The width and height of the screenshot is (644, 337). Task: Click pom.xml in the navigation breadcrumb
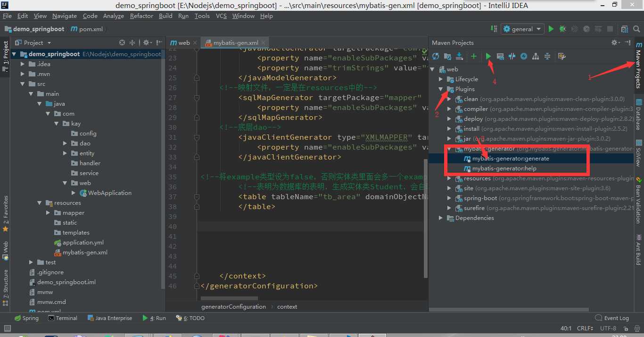click(87, 29)
